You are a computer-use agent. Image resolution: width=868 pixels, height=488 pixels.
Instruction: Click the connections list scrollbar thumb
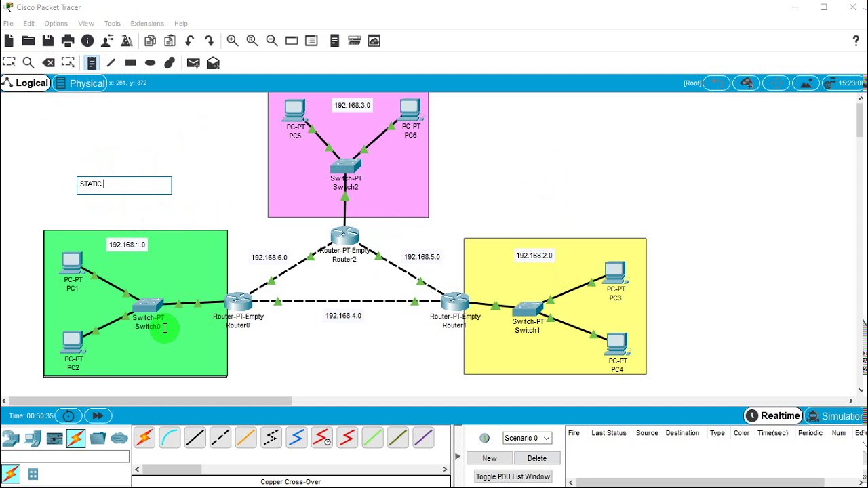[x=172, y=469]
